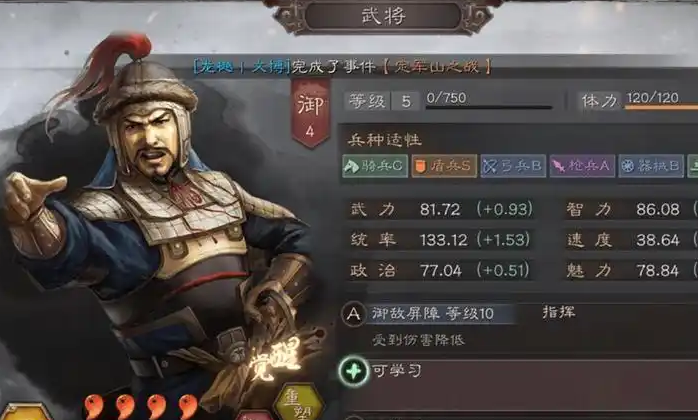698x420 pixels.
Task: Click the 武力 81.72 stat row
Action: pyautogui.click(x=441, y=209)
